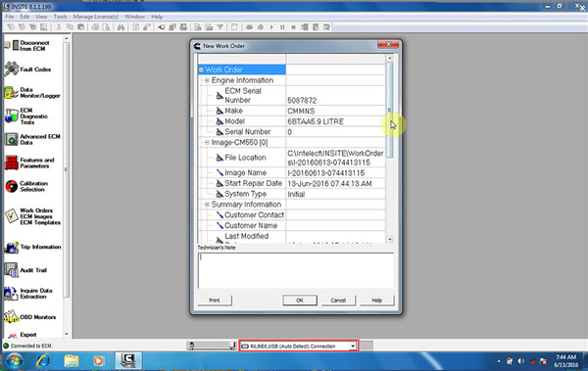Open Advanced ECM Data
The image size is (588, 371).
32,139
